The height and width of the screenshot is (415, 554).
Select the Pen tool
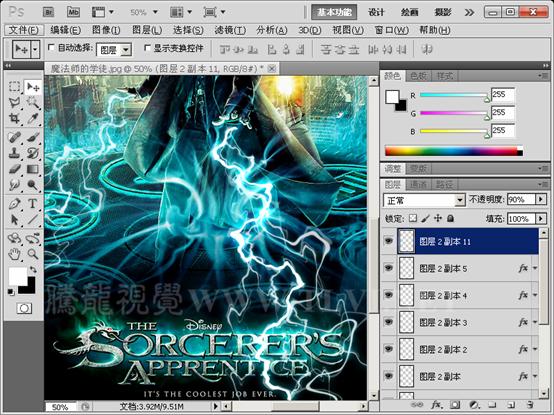pos(14,204)
